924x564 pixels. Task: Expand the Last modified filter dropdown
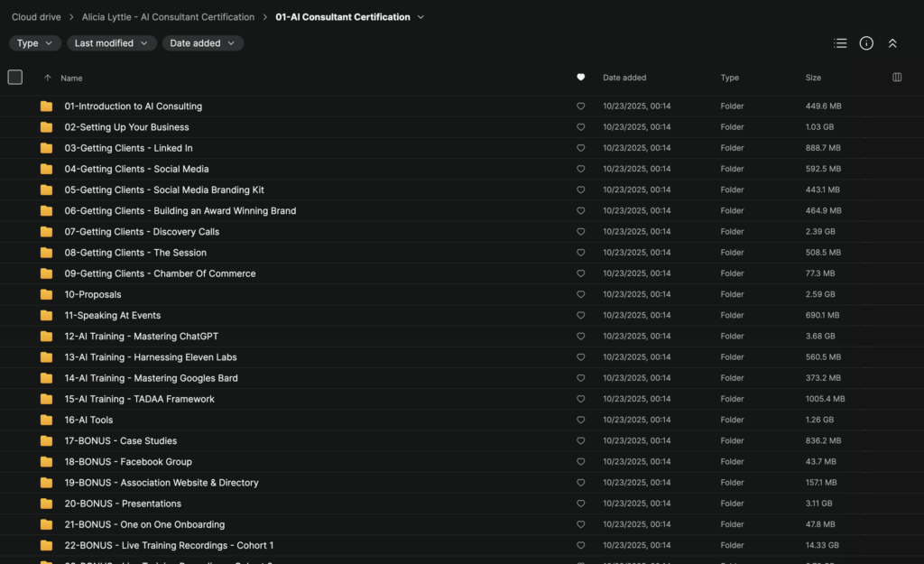(111, 43)
